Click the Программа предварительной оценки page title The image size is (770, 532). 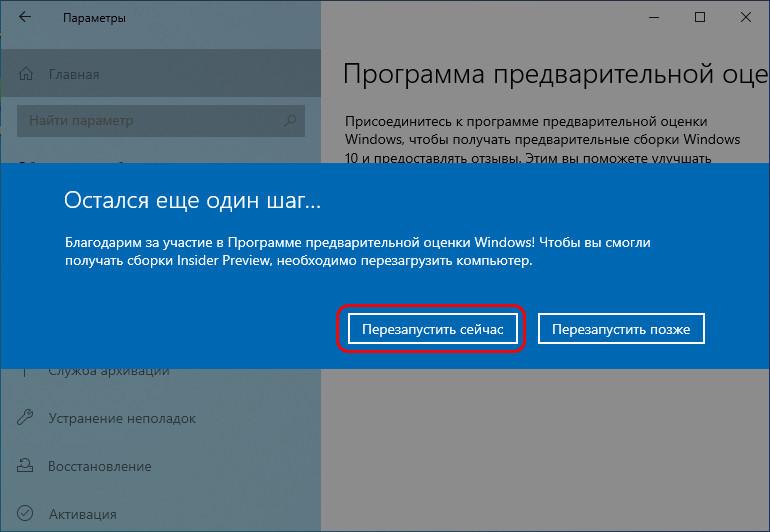pyautogui.click(x=556, y=74)
